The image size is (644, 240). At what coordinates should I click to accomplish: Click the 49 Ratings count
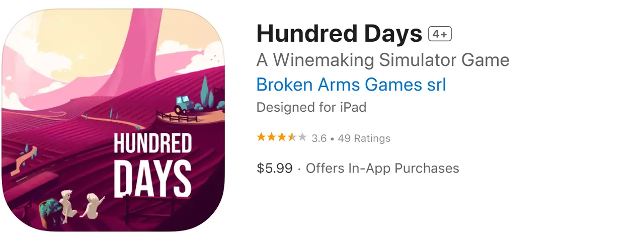364,138
